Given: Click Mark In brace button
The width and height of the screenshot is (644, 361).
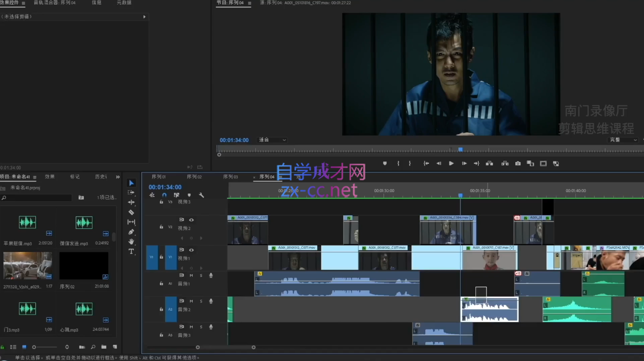Looking at the screenshot, I should [398, 163].
